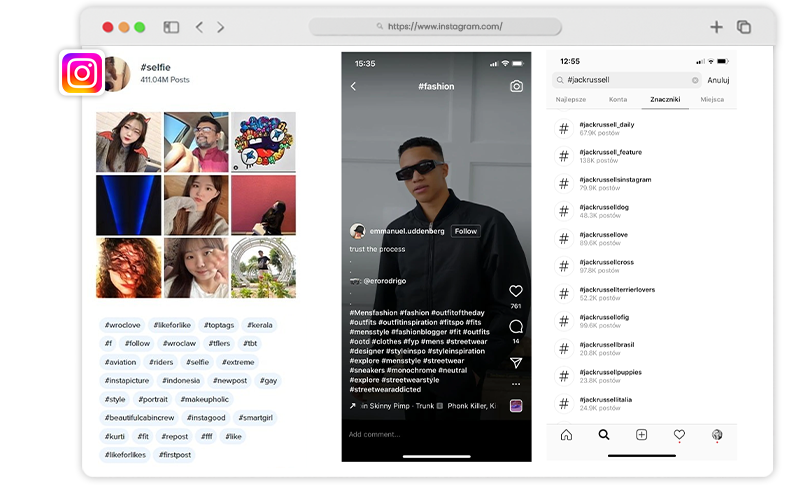The width and height of the screenshot is (800, 500).
Task: Tap activity heart icon in bottom navigation
Action: [679, 435]
